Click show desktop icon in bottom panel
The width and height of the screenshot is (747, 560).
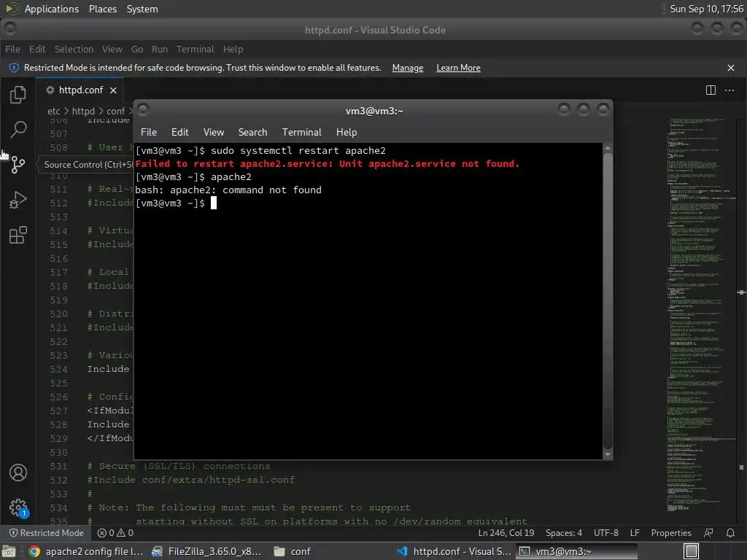tap(9, 551)
